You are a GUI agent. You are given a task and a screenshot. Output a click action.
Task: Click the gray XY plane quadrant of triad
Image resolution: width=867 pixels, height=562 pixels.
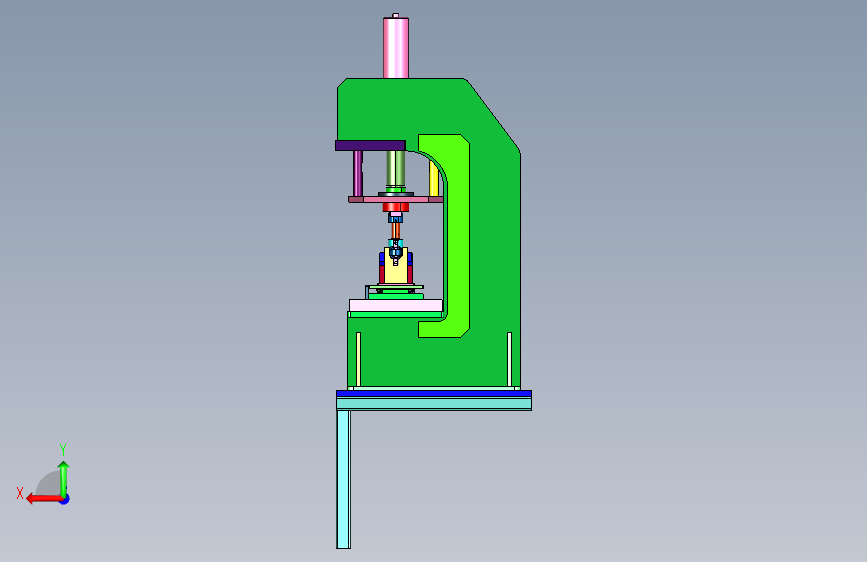(50, 484)
